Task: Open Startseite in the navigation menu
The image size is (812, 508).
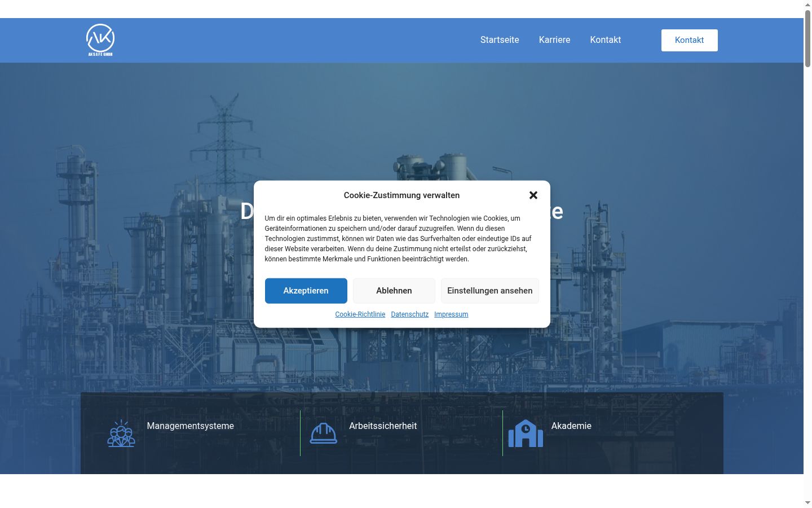Action: (500, 40)
